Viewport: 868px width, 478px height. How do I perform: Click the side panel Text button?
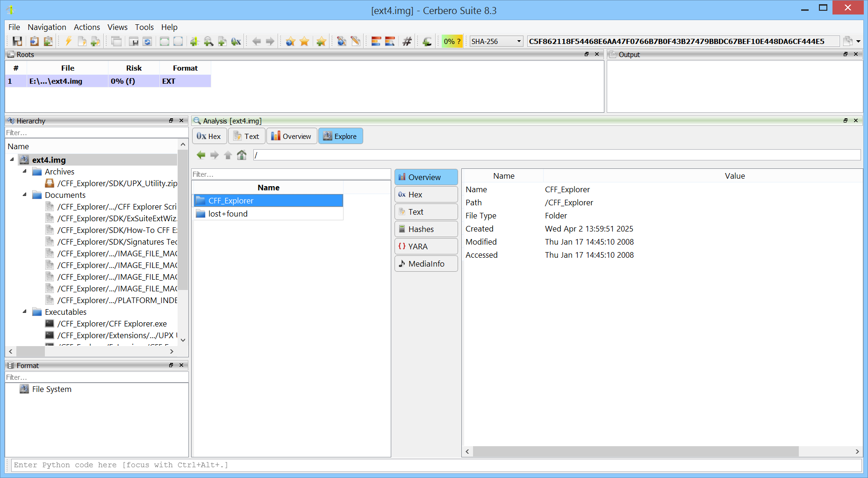pos(426,212)
